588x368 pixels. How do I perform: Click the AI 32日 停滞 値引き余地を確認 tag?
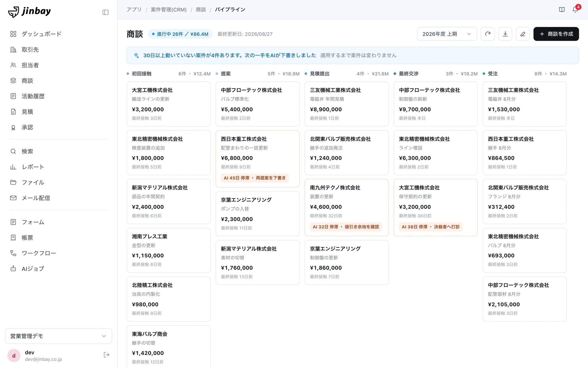[x=346, y=227]
